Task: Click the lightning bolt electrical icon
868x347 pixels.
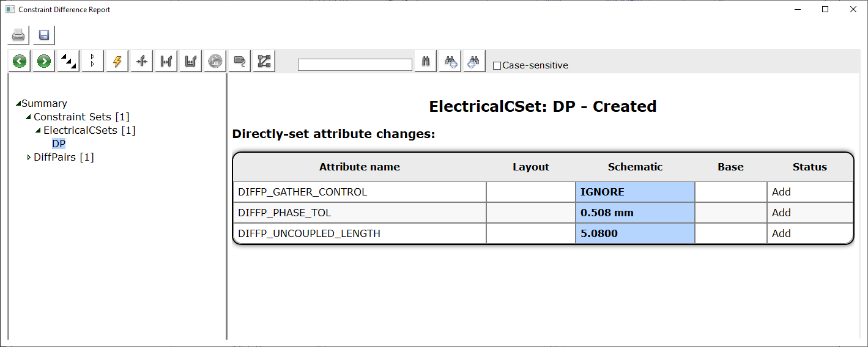Action: 117,61
